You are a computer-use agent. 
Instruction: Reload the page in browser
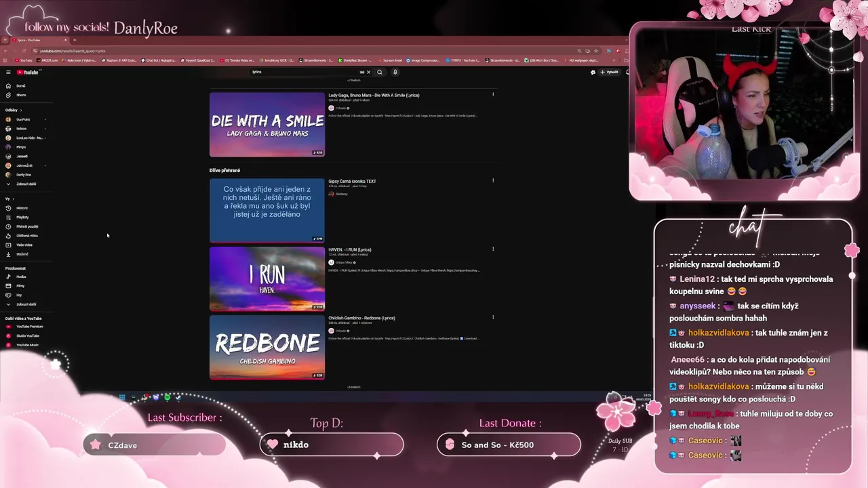pos(24,51)
